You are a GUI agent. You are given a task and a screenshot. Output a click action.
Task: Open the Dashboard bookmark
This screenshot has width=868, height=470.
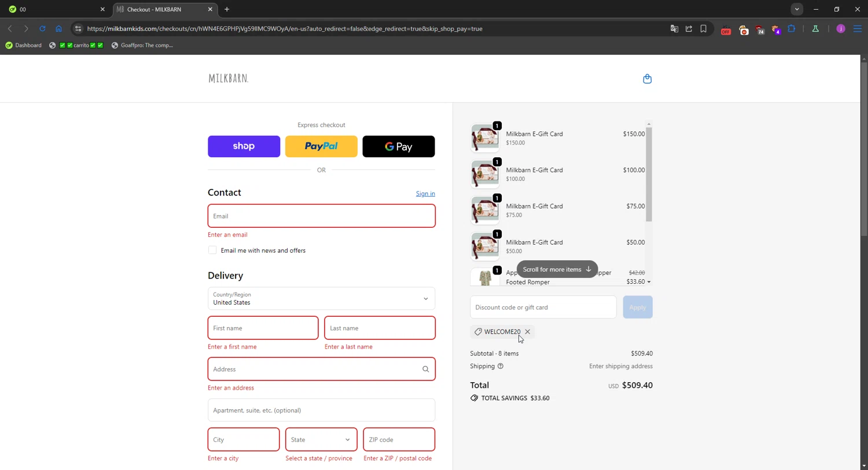tap(24, 45)
